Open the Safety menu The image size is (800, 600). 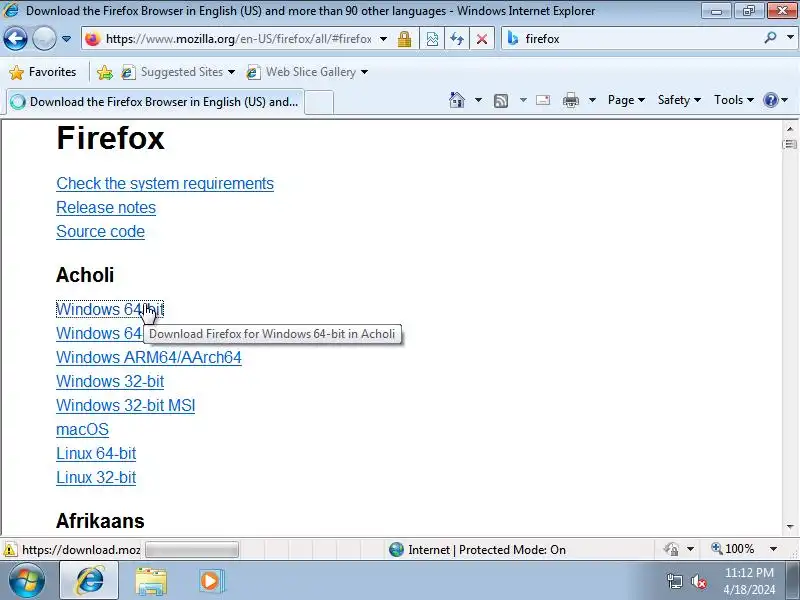[x=679, y=100]
